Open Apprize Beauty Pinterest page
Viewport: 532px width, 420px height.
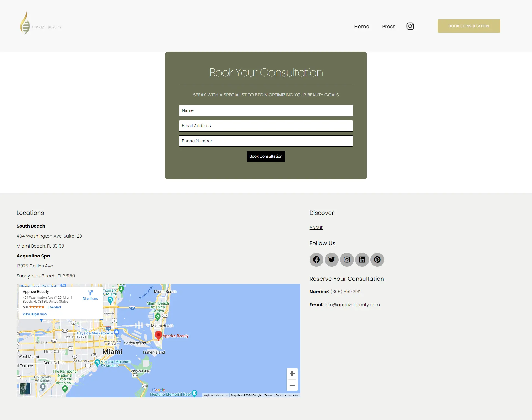377,259
